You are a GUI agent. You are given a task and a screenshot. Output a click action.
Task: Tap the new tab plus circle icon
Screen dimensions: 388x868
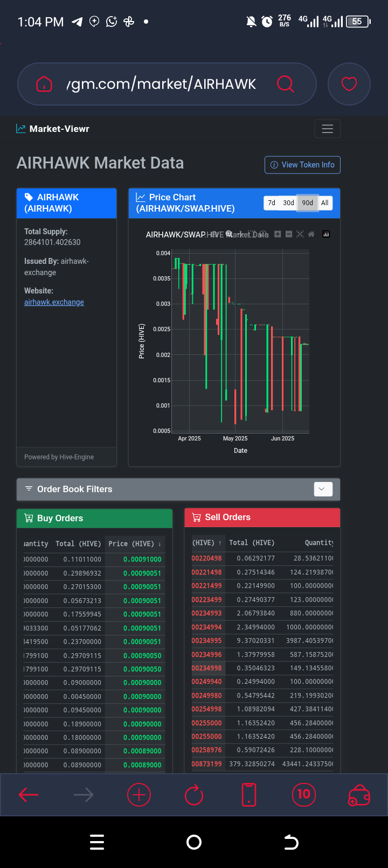click(x=138, y=795)
